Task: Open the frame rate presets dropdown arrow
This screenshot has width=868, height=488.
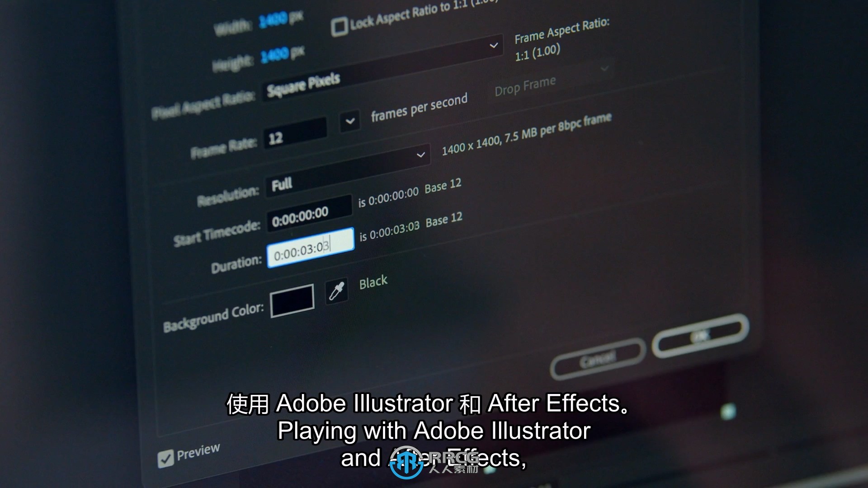Action: pos(350,121)
